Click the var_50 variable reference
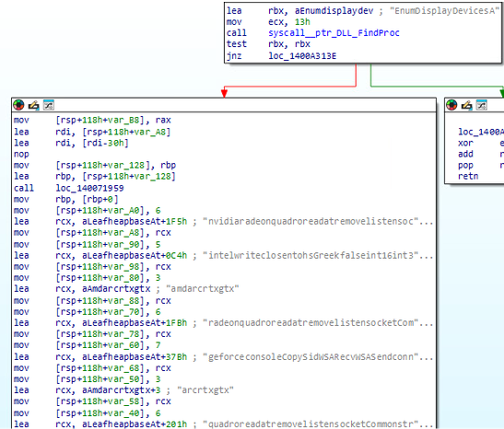This screenshot has height=429, width=504. pyautogui.click(x=126, y=379)
